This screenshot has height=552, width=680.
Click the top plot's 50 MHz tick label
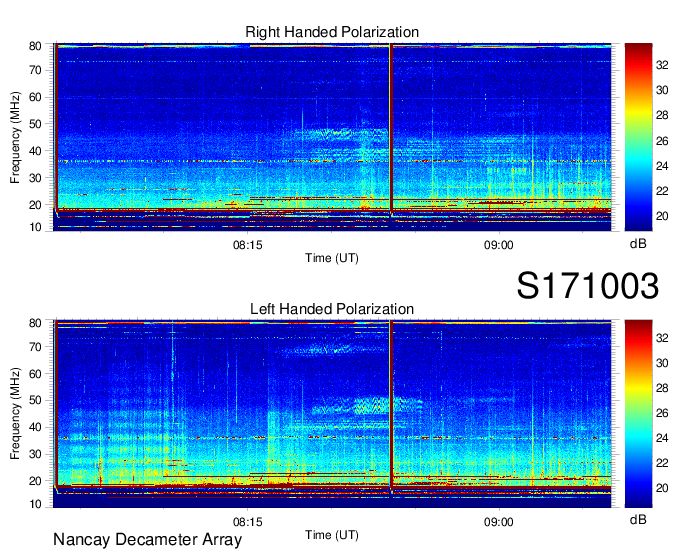point(35,124)
